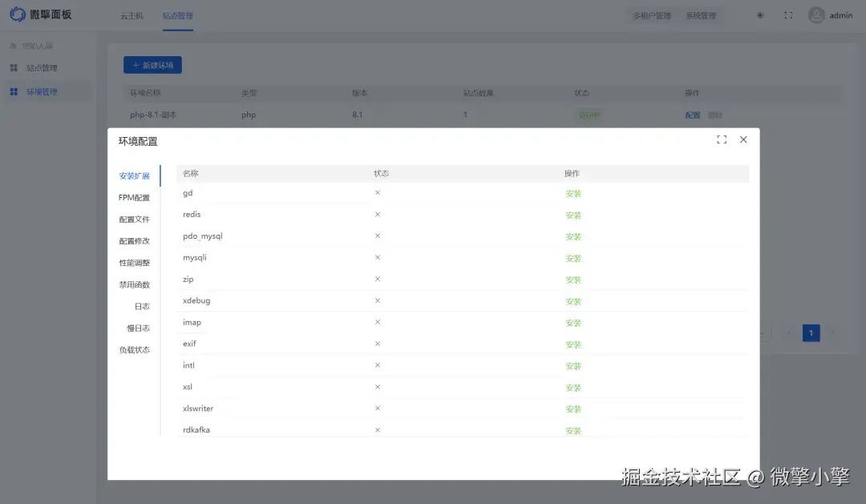Image resolution: width=866 pixels, height=504 pixels.
Task: Select pagination page 1
Action: point(811,332)
